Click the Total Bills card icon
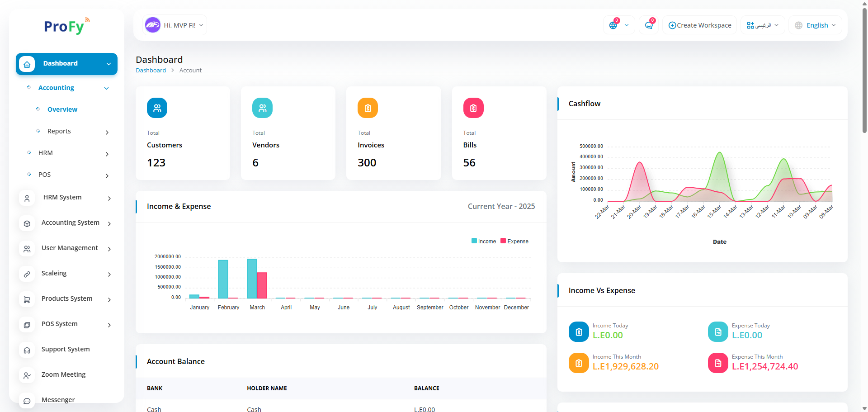 pos(473,108)
